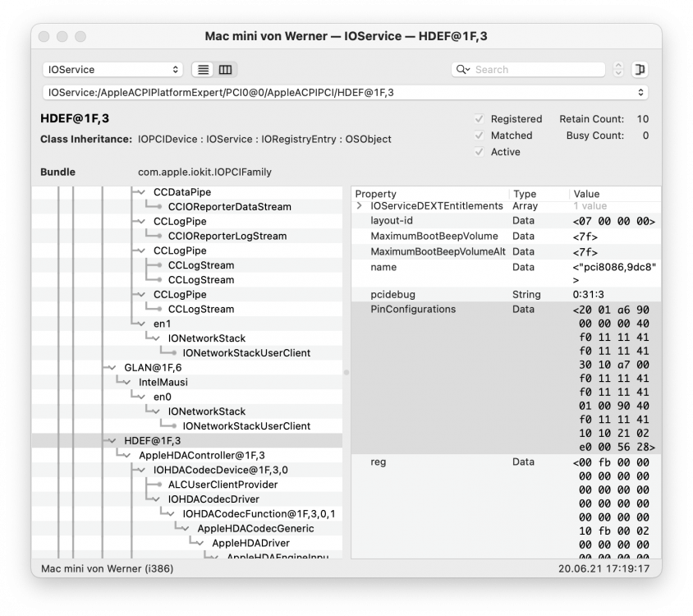Select the CCIOReporterDataStream tree row

(187, 207)
